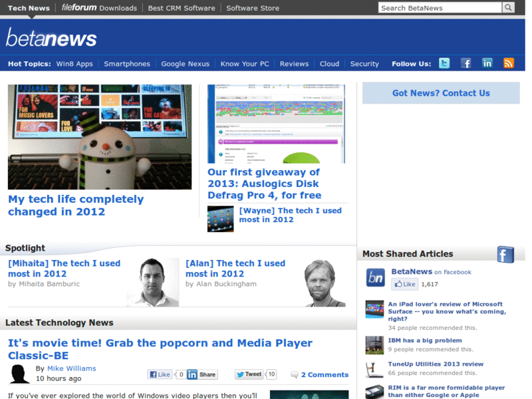
Task: Open the 2 Comments link
Action: pyautogui.click(x=325, y=374)
